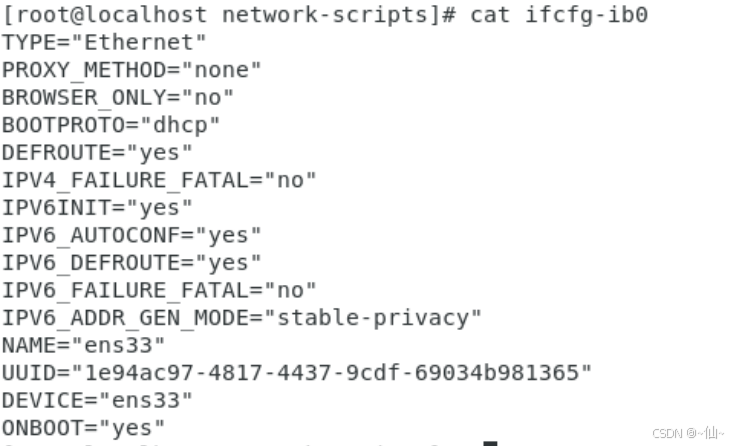Select the TYPE="Ethernet" line
Viewport: 737px width, 446px height.
pos(104,42)
